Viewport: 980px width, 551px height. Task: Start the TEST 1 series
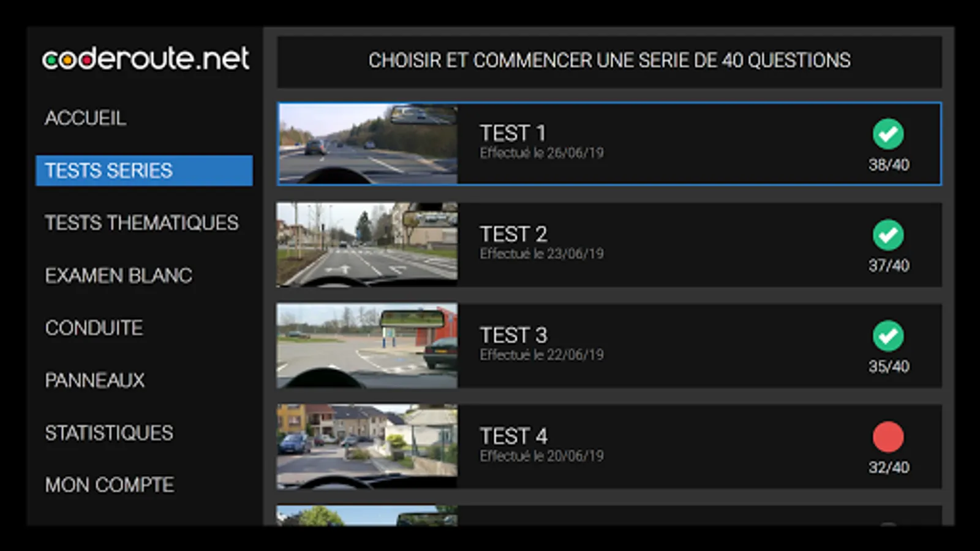(x=609, y=144)
